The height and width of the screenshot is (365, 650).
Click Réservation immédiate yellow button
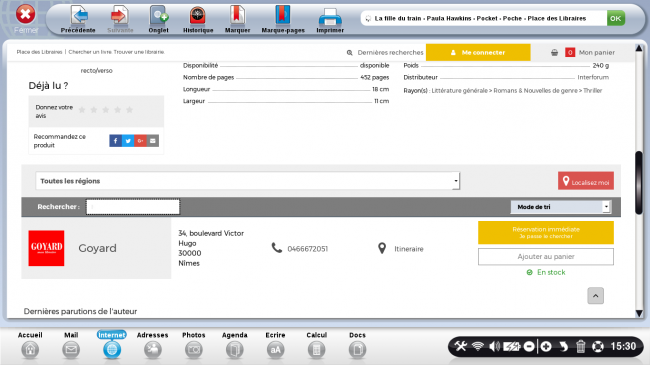(x=546, y=232)
